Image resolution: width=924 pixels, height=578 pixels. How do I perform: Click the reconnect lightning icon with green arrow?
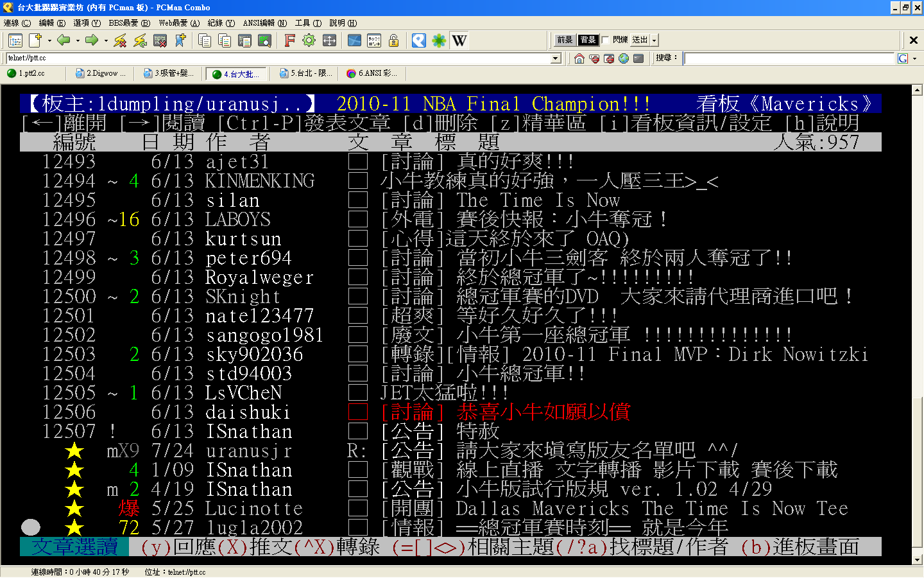140,40
